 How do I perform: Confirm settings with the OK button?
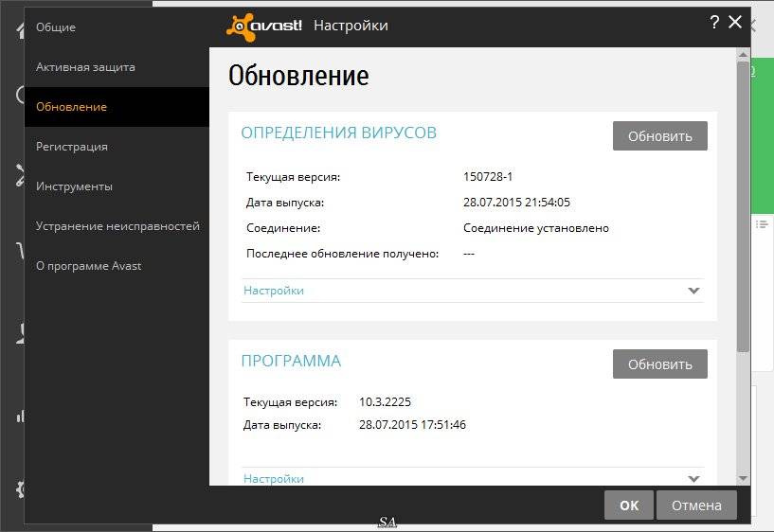[x=629, y=505]
